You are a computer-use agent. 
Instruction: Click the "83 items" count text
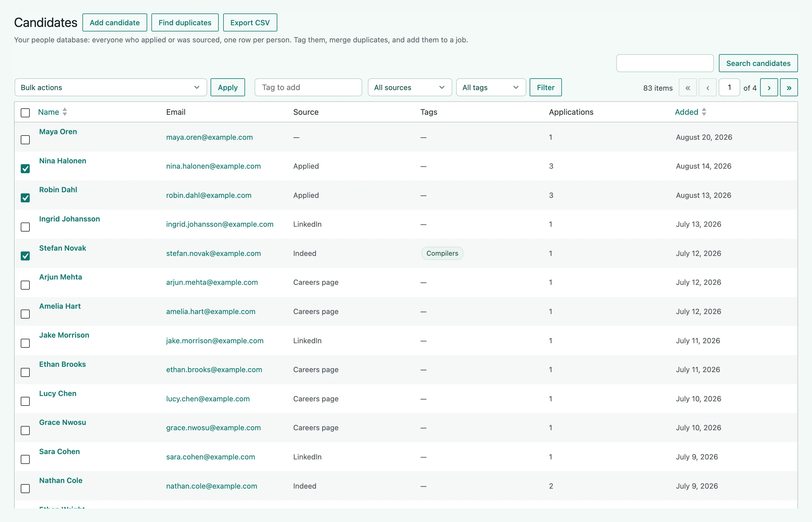[658, 88]
